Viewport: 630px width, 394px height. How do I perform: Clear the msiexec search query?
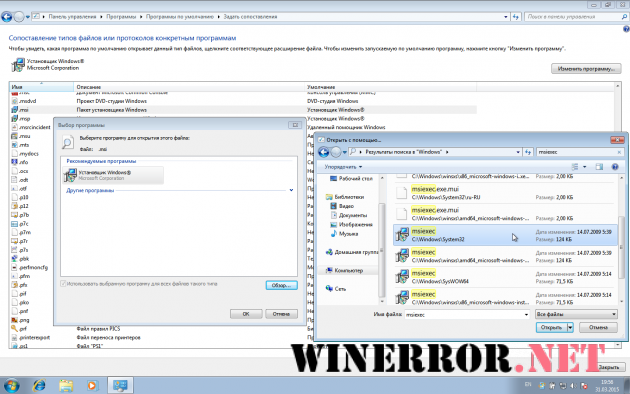coord(619,152)
